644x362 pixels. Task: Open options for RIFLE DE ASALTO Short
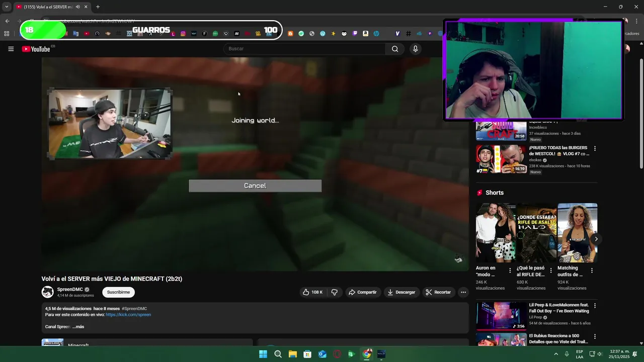tap(550, 270)
